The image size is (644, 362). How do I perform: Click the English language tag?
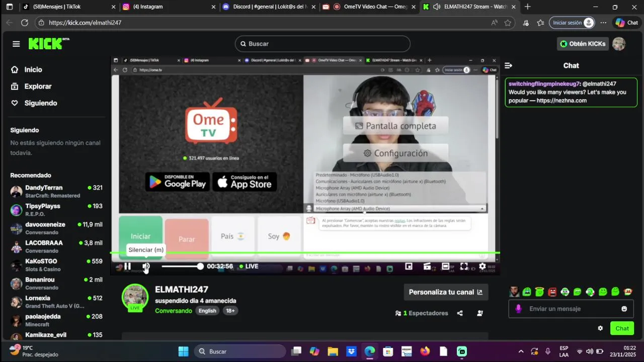207,311
